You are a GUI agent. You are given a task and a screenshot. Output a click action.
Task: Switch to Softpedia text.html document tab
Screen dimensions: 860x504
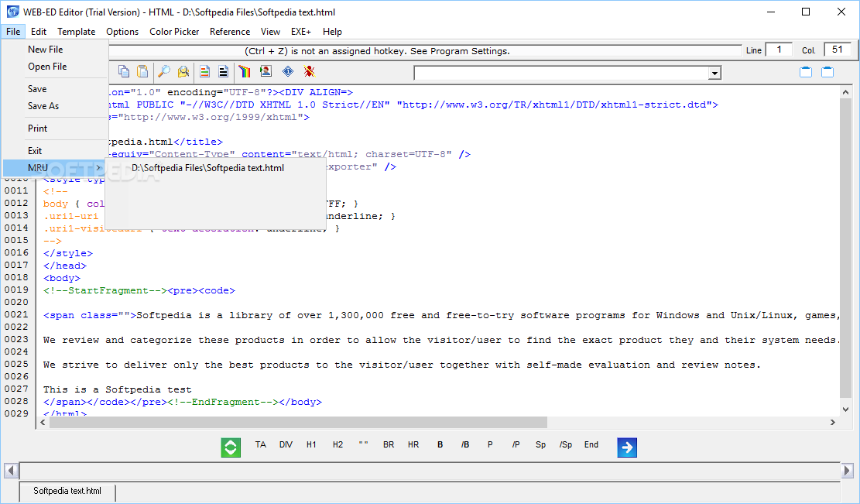pyautogui.click(x=67, y=491)
